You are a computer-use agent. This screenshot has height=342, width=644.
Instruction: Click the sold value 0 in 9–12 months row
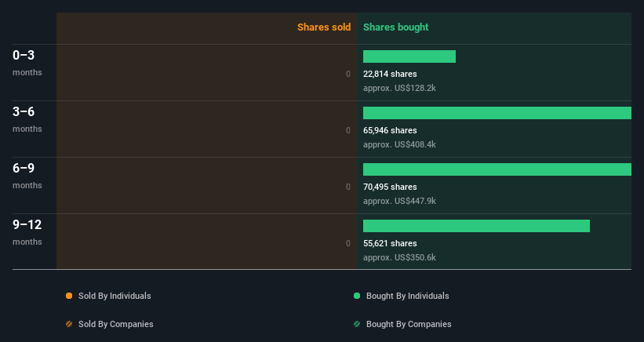[x=348, y=243]
